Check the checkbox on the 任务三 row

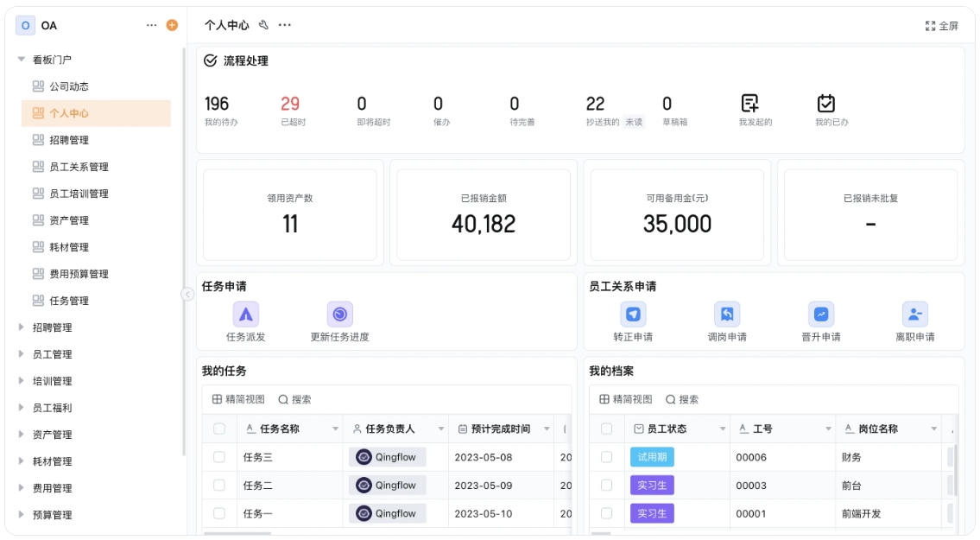pos(218,457)
